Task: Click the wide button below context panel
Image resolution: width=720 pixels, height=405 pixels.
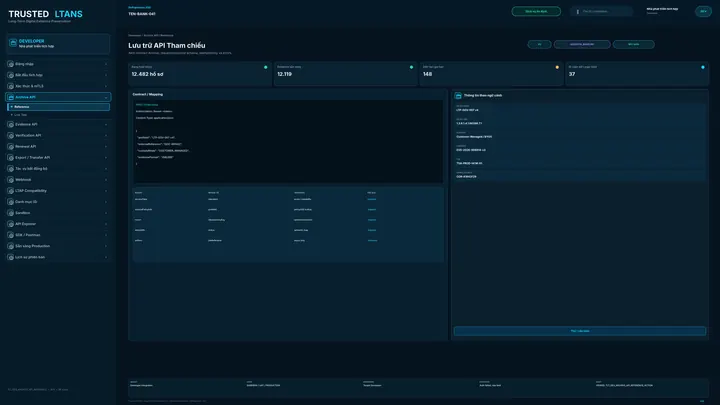Action: (x=580, y=331)
